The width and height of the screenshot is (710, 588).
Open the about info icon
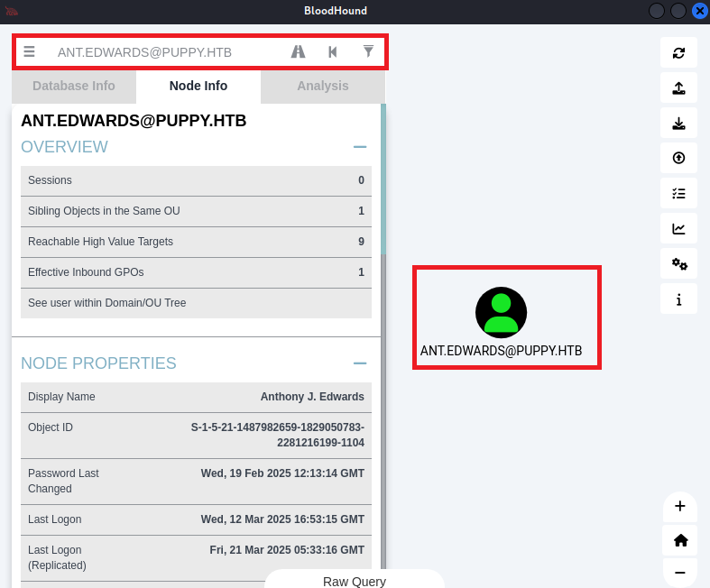tap(678, 299)
